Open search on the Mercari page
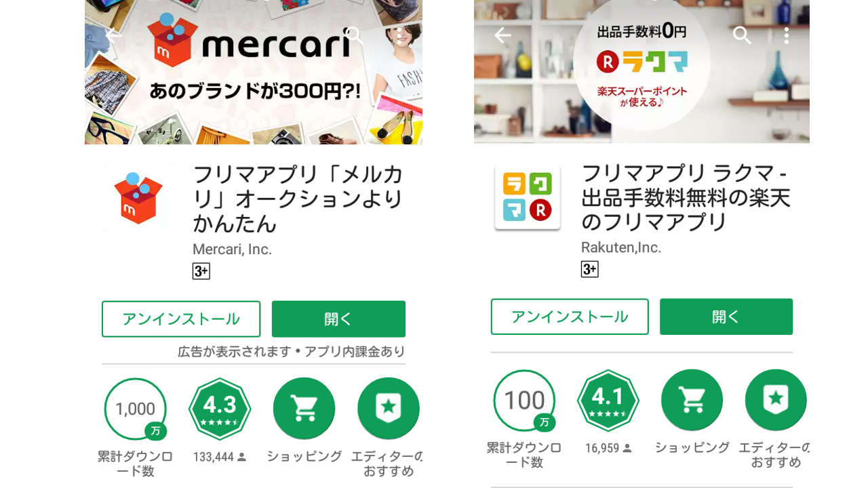 coord(355,35)
